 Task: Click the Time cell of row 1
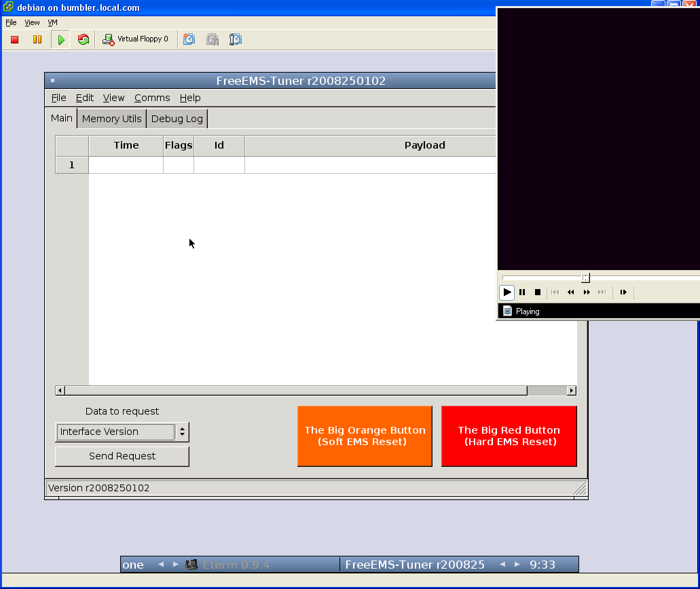click(x=126, y=165)
